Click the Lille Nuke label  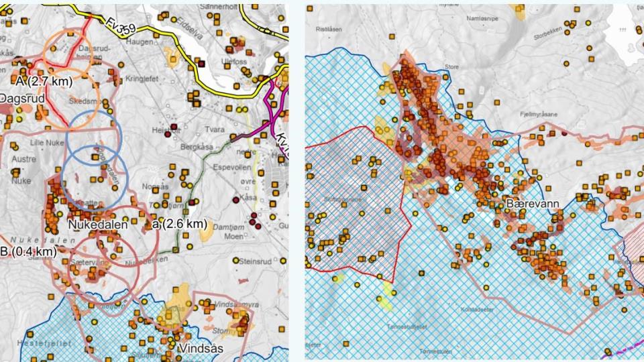[28, 143]
